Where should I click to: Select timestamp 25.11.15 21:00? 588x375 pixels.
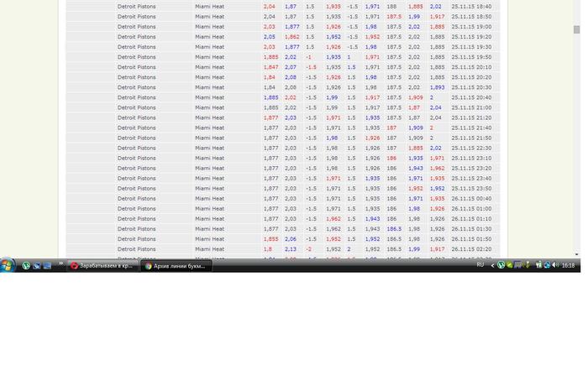(471, 107)
